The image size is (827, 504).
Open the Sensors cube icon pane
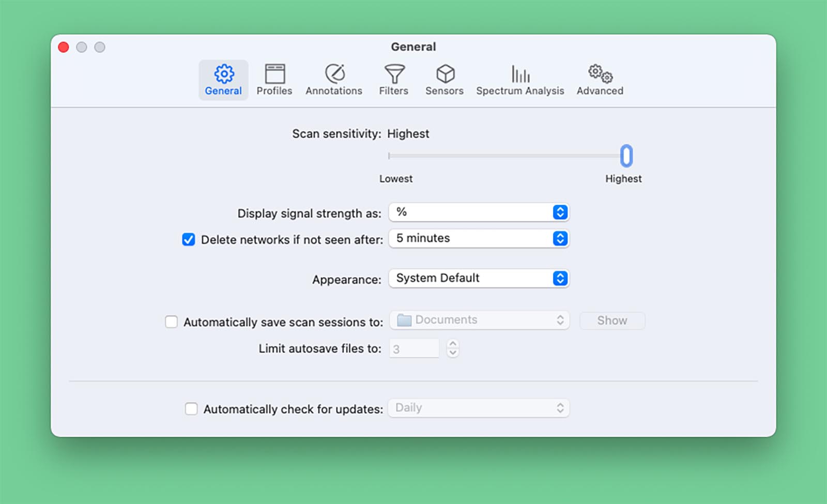point(445,74)
